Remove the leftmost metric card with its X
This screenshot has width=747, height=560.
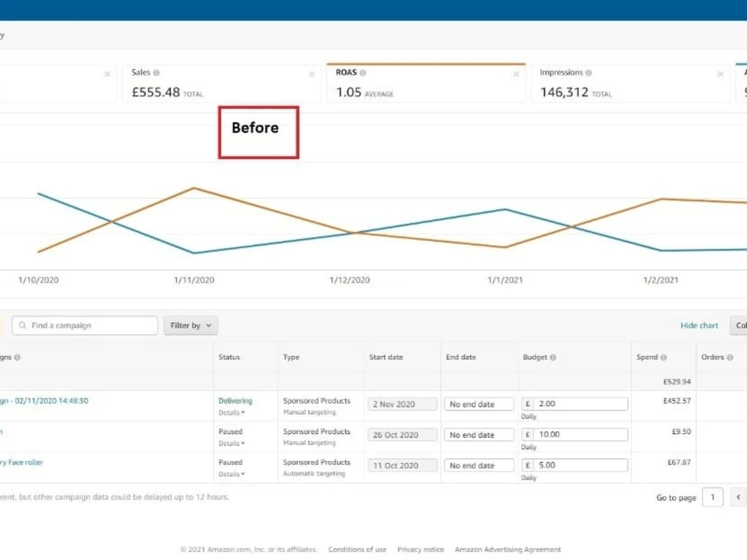pos(107,74)
